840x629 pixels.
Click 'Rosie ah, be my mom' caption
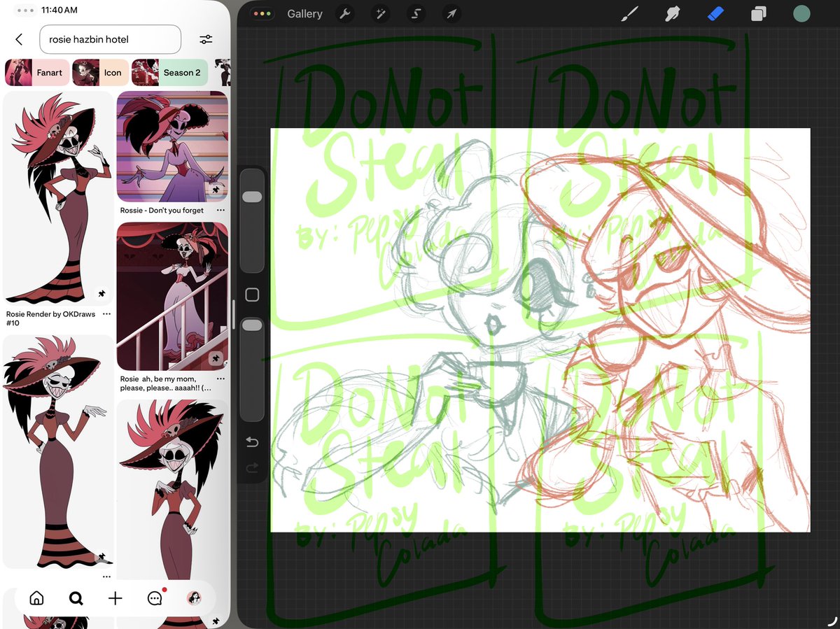coord(166,383)
